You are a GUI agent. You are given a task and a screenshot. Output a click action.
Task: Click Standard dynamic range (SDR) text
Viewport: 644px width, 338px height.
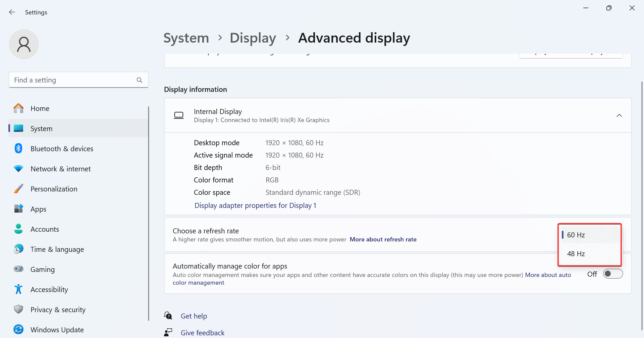(x=313, y=192)
